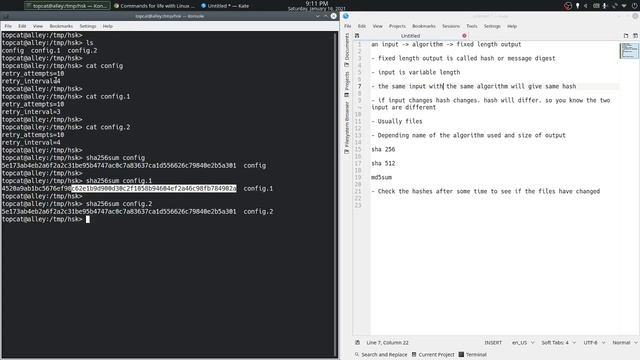Click the terminal prompt cursor on last line
Image resolution: width=640 pixels, height=360 pixels.
(87, 219)
